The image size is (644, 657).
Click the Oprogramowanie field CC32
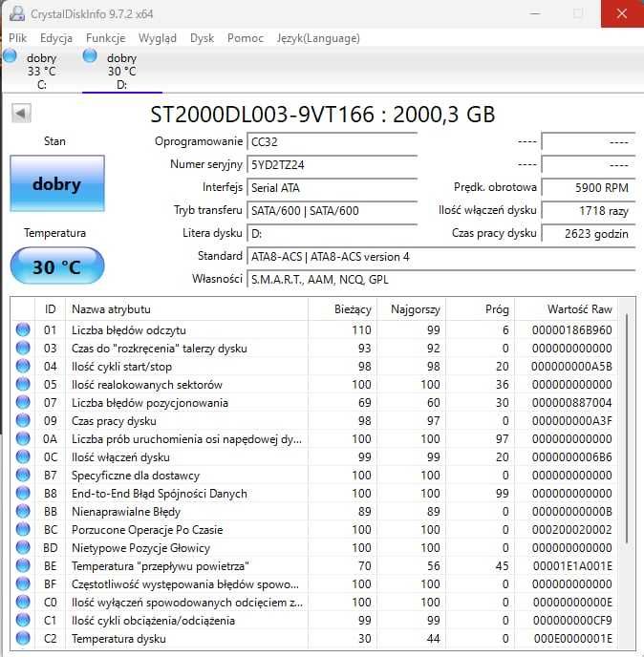333,141
